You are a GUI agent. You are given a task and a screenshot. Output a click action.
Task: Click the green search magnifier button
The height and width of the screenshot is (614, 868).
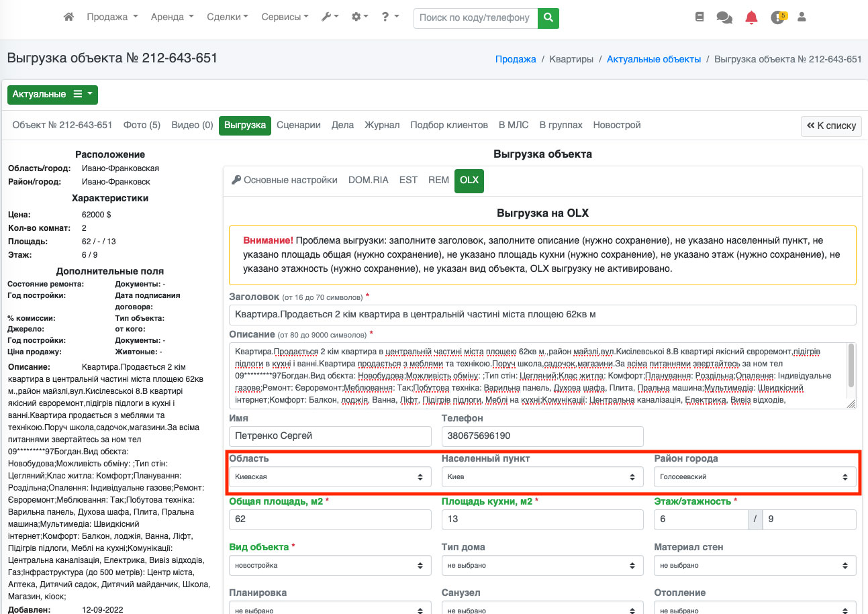pos(548,17)
